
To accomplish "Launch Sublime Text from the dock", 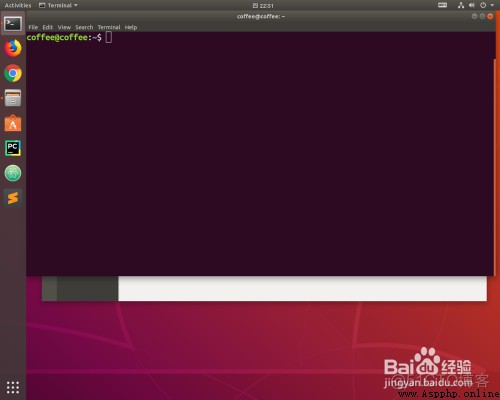I will pos(13,198).
